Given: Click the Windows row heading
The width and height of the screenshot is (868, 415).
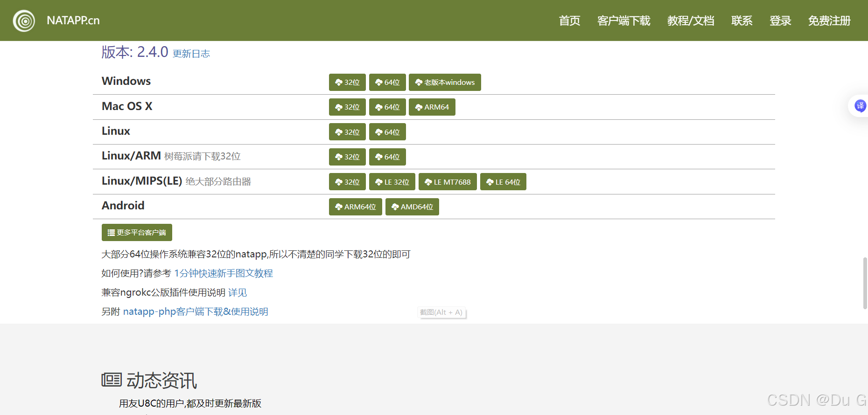Looking at the screenshot, I should 126,81.
